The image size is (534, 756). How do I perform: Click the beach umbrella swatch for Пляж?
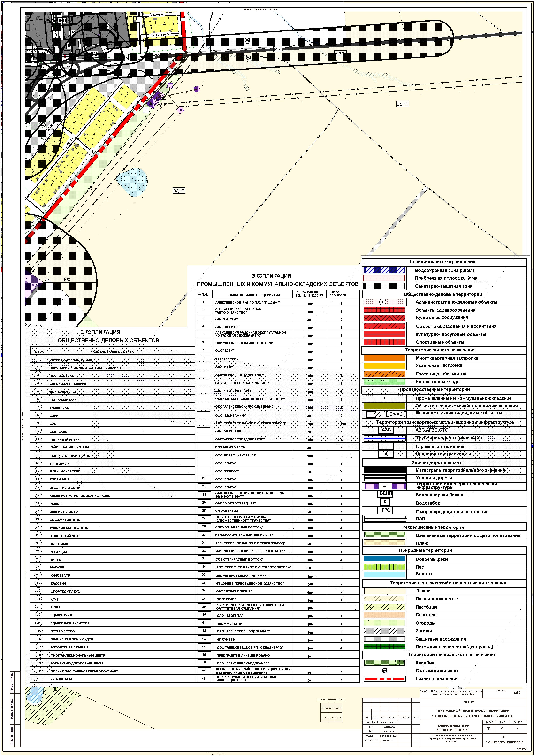coord(385,543)
